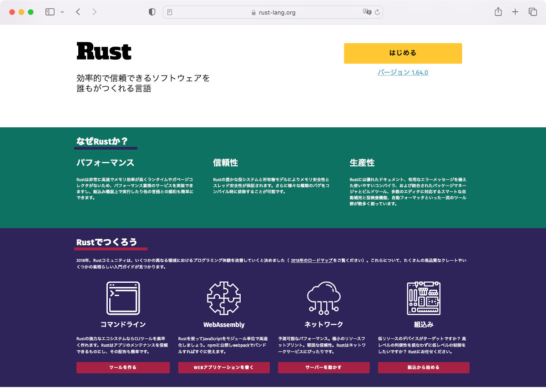Viewport: 546px width, 392px height.
Task: Click the 組込み label
Action: click(x=424, y=325)
